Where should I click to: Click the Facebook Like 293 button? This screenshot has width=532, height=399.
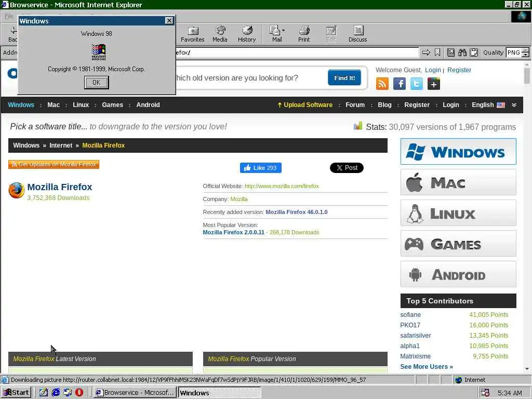tap(261, 168)
